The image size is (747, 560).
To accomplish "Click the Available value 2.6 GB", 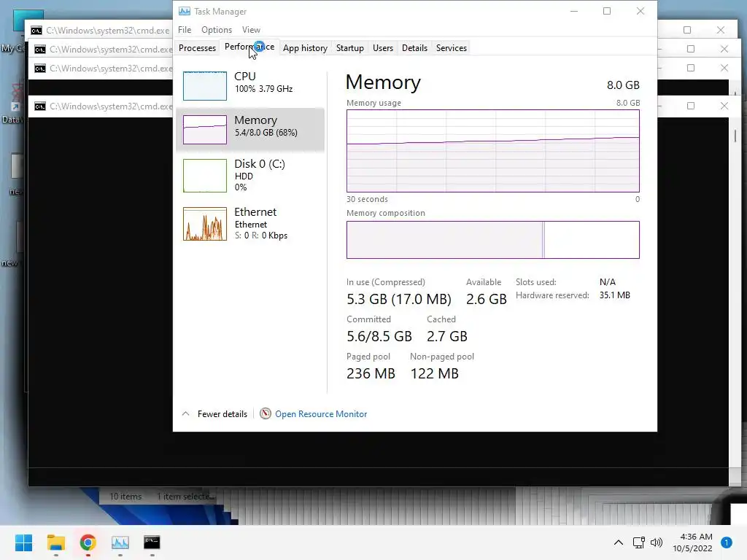I will [487, 299].
